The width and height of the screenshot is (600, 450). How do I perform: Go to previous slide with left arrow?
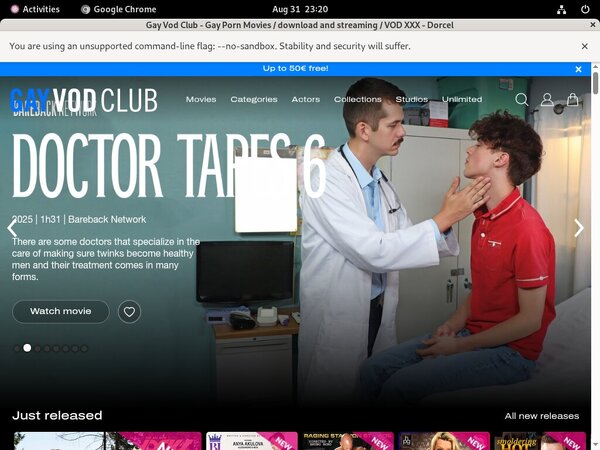point(13,228)
